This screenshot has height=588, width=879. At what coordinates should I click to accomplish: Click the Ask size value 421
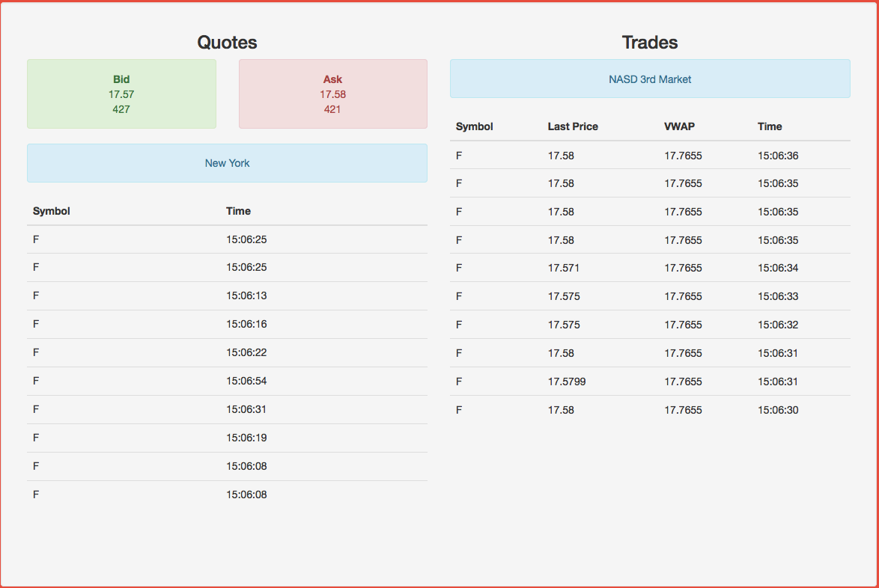pyautogui.click(x=332, y=109)
